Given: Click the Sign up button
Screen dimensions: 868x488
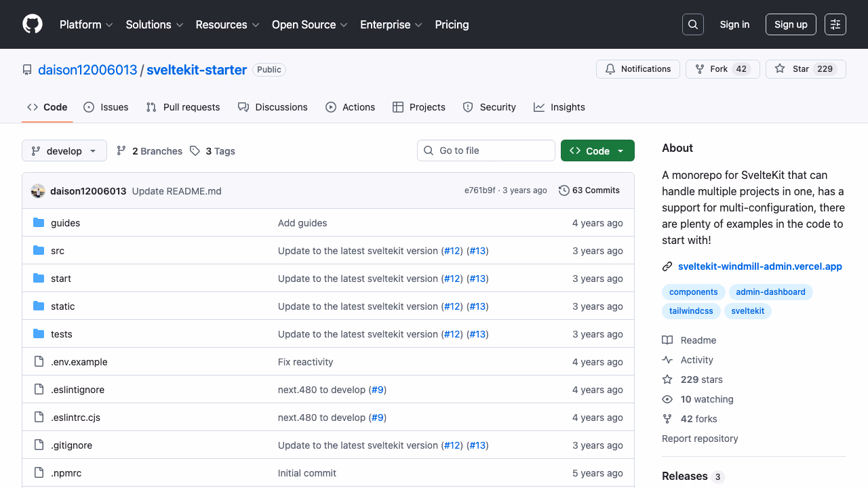Looking at the screenshot, I should click(791, 24).
